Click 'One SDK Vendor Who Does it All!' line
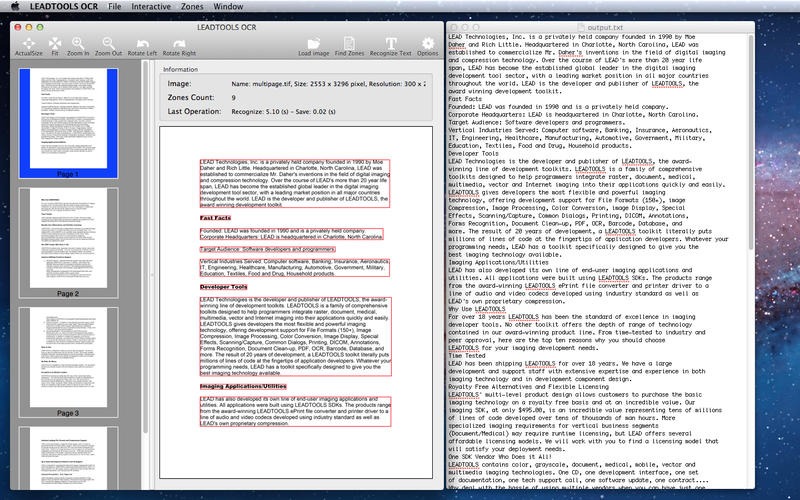The image size is (800, 500). [x=500, y=457]
